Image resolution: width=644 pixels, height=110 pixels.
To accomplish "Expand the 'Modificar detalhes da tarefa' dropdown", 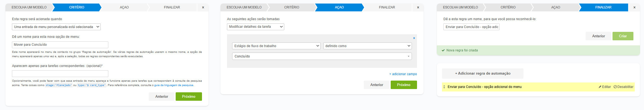I will tap(255, 27).
